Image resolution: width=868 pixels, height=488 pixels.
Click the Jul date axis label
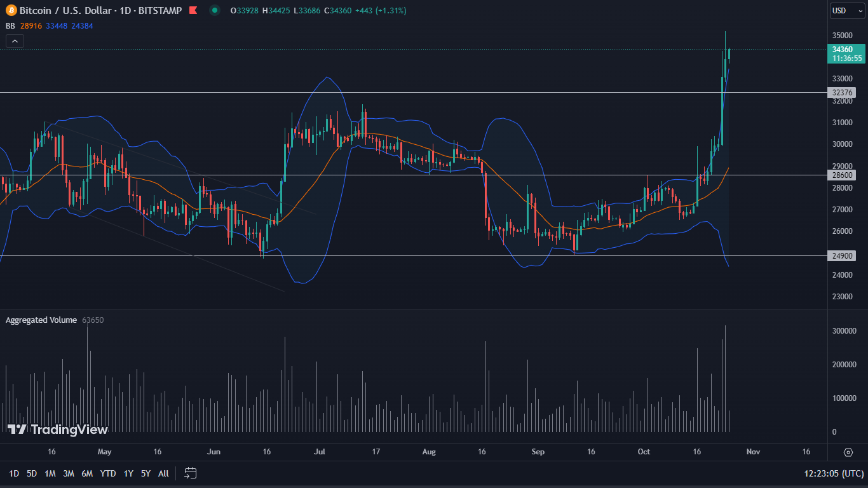tap(320, 452)
